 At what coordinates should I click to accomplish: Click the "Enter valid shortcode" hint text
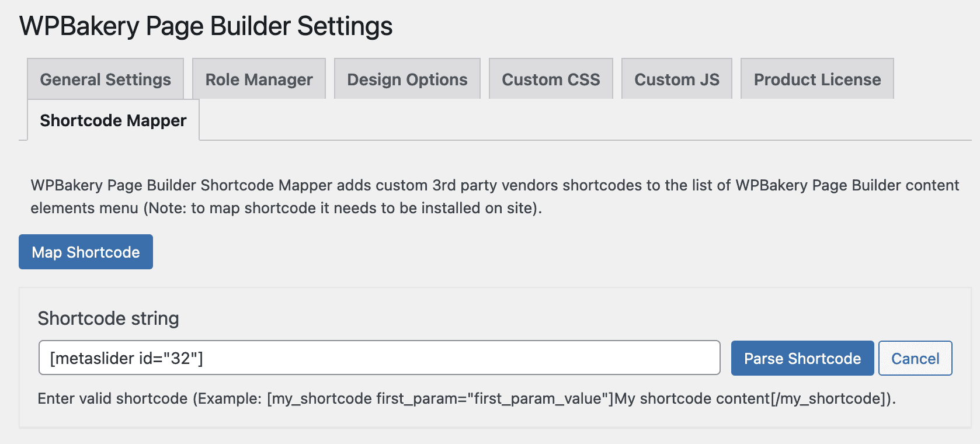[x=113, y=398]
